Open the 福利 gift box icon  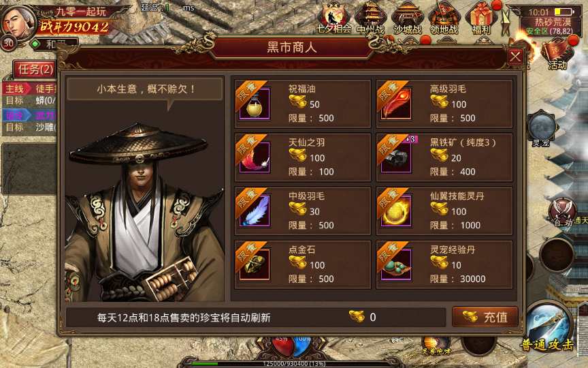480,18
